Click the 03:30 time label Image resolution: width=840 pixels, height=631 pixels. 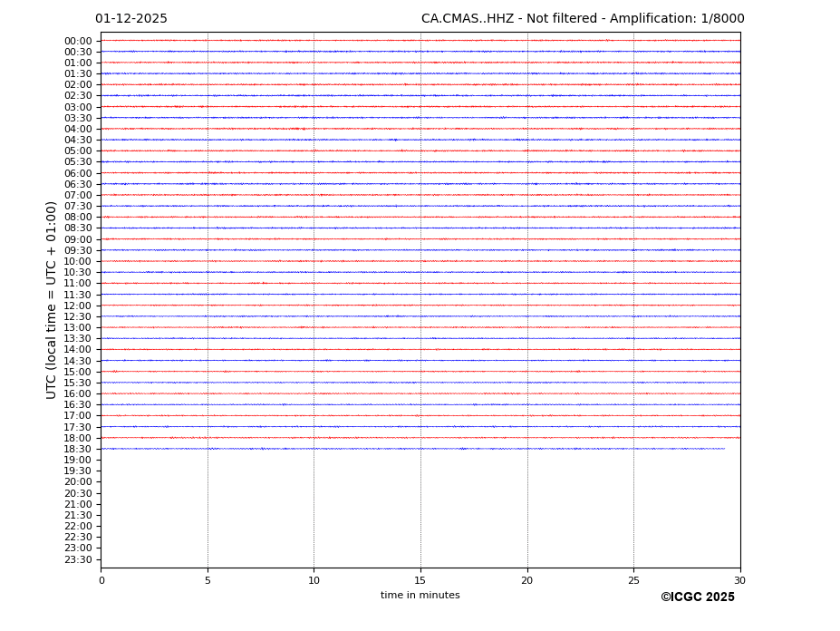tap(78, 118)
